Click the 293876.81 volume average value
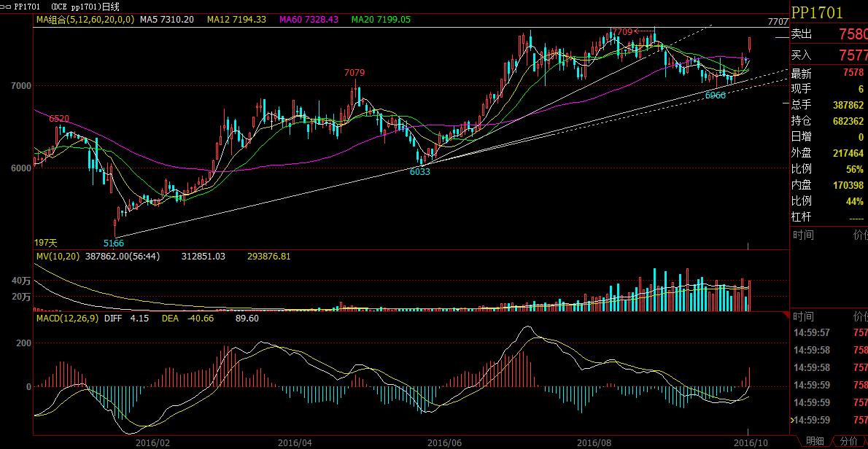The height and width of the screenshot is (449, 868). pyautogui.click(x=268, y=257)
